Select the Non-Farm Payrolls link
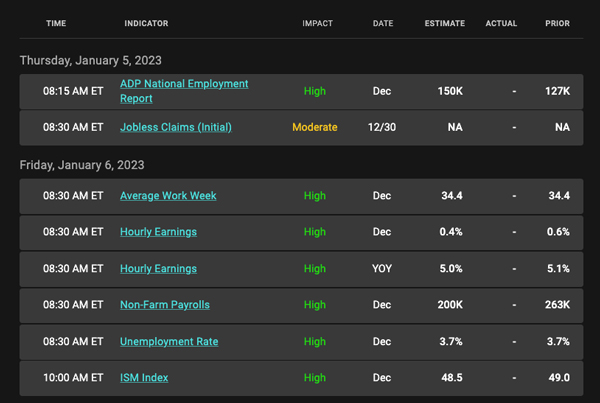Image resolution: width=600 pixels, height=403 pixels. pos(165,305)
